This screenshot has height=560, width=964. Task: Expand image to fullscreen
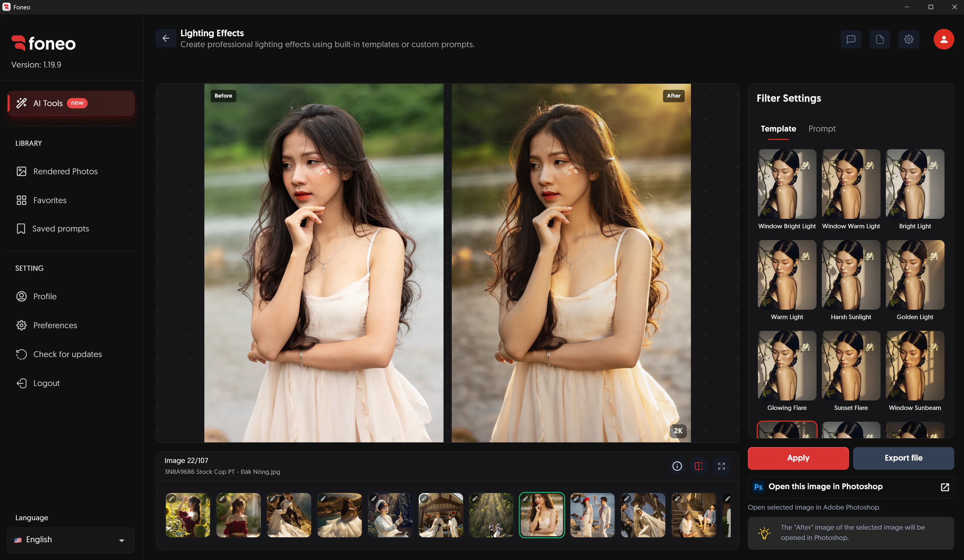click(721, 466)
